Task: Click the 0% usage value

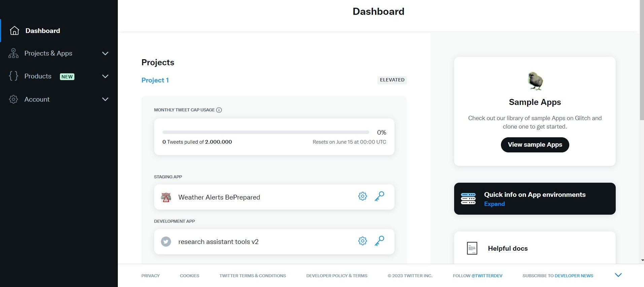Action: click(x=381, y=132)
